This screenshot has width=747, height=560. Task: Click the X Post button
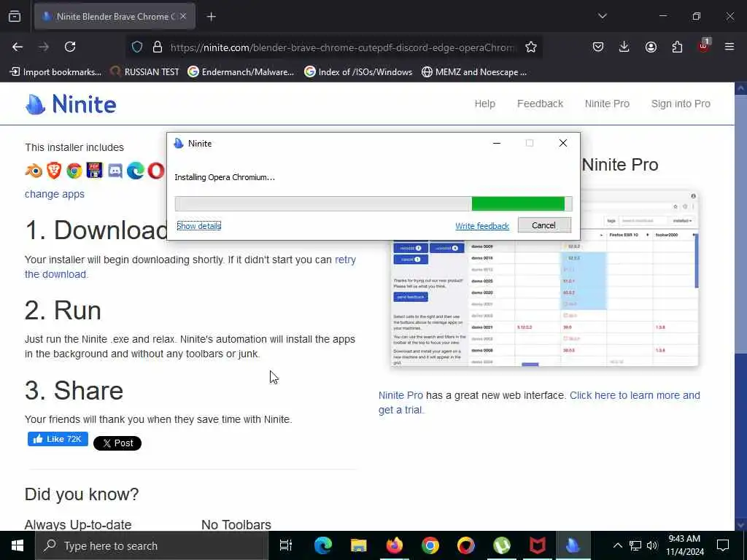point(117,443)
